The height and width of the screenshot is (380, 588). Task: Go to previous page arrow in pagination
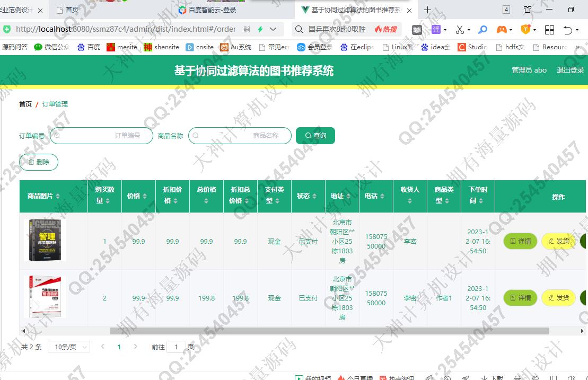coord(103,347)
